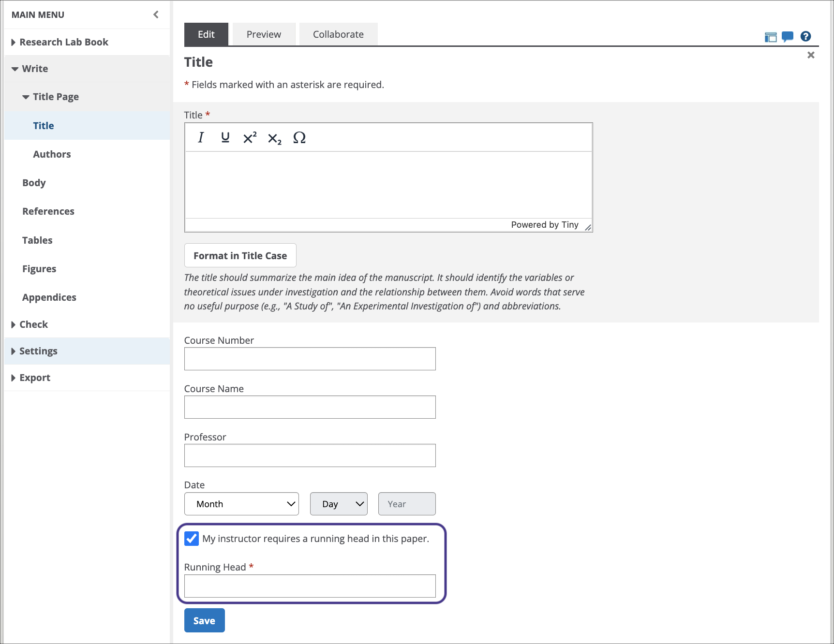
Task: Collapse the main menu sidebar
Action: (156, 15)
